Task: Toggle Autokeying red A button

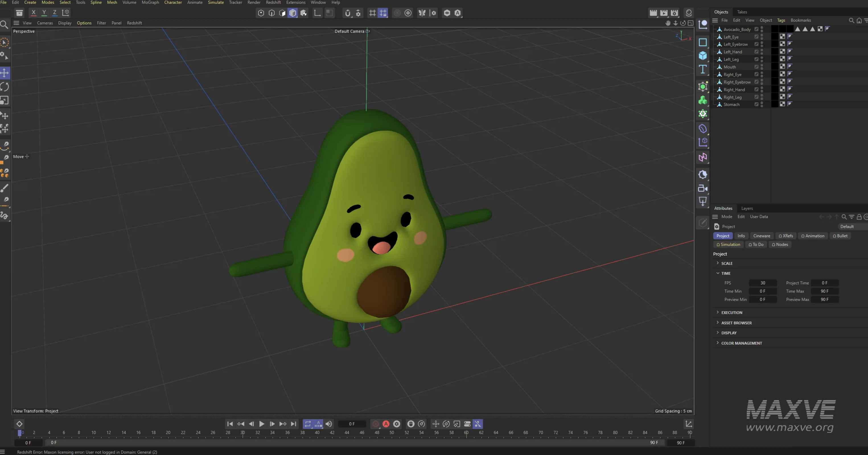Action: [x=386, y=424]
